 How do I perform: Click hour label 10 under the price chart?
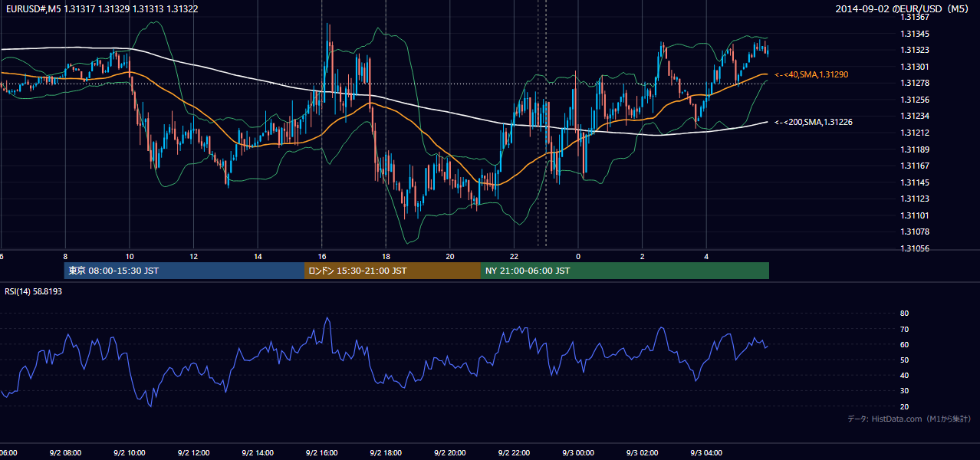coord(130,257)
